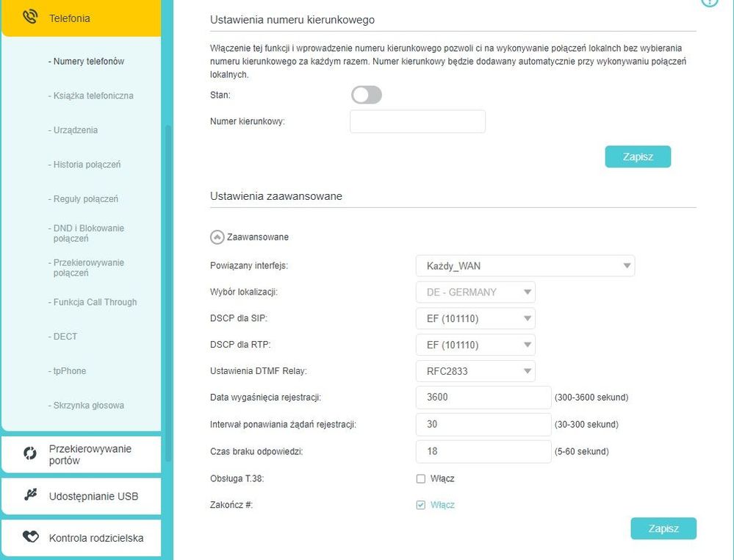Click the Kontrola rodzicielska heart icon
This screenshot has width=734, height=560.
[30, 537]
